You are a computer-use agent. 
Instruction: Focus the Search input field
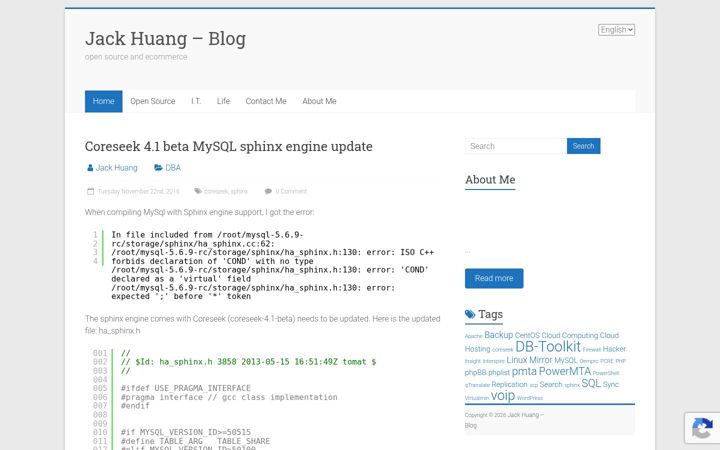pyautogui.click(x=516, y=146)
